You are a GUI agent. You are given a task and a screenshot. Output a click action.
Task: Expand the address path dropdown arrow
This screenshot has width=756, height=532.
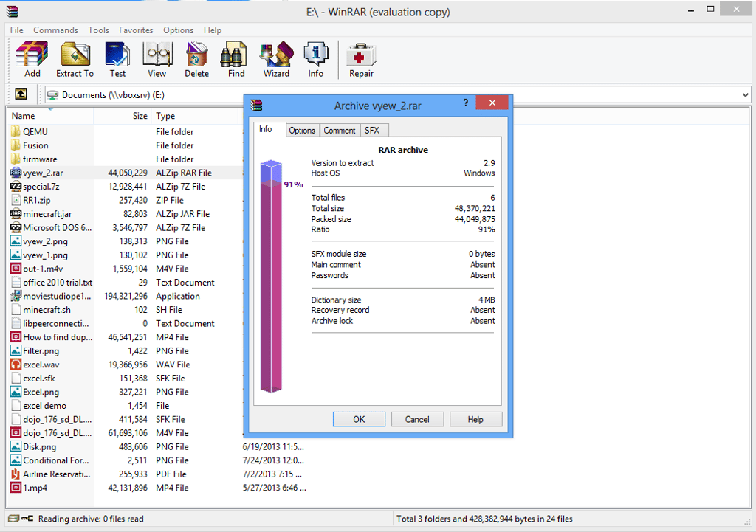click(x=745, y=95)
